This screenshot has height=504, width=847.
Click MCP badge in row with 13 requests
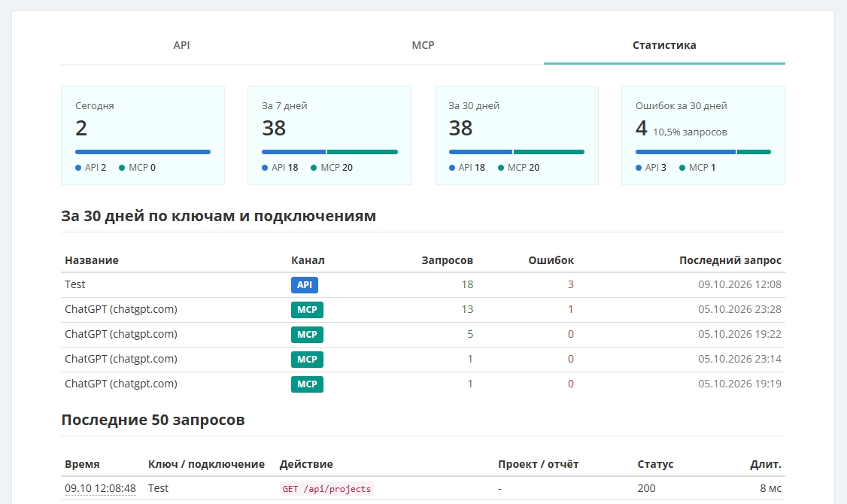pos(307,309)
